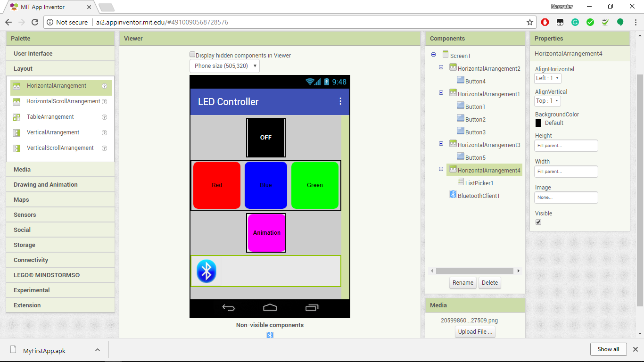
Task: Click the browser address bar URL
Action: pyautogui.click(x=162, y=22)
